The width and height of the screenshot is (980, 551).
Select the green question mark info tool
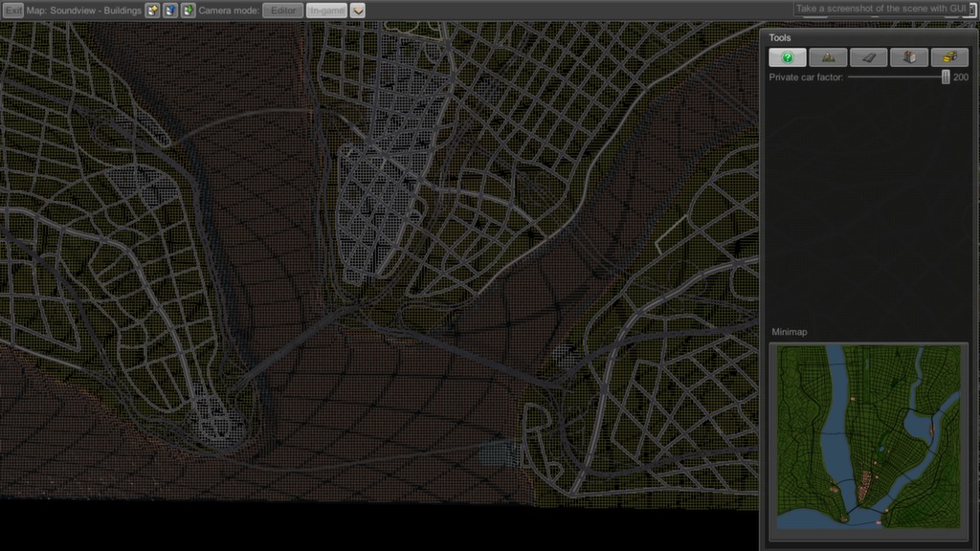pos(788,57)
